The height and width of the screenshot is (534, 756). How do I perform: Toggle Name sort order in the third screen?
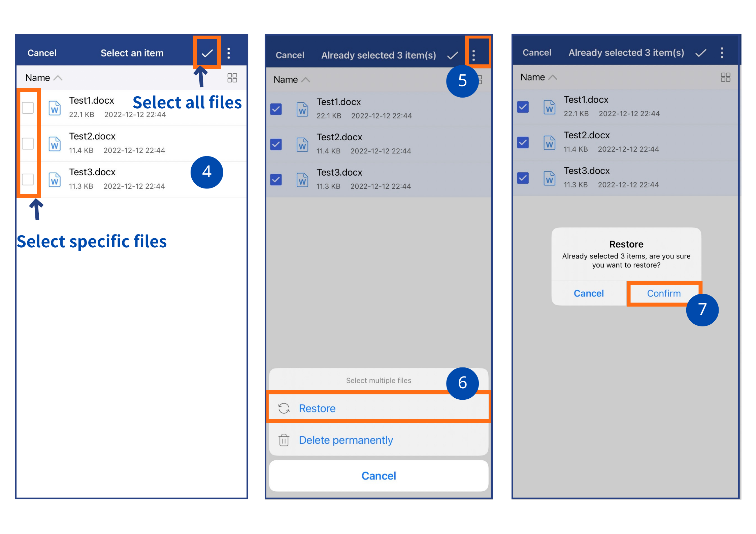coord(539,77)
